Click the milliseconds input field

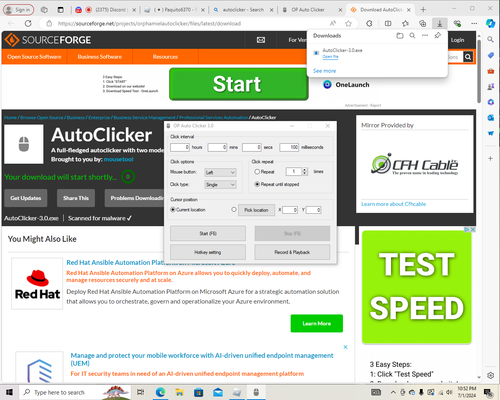tap(289, 147)
